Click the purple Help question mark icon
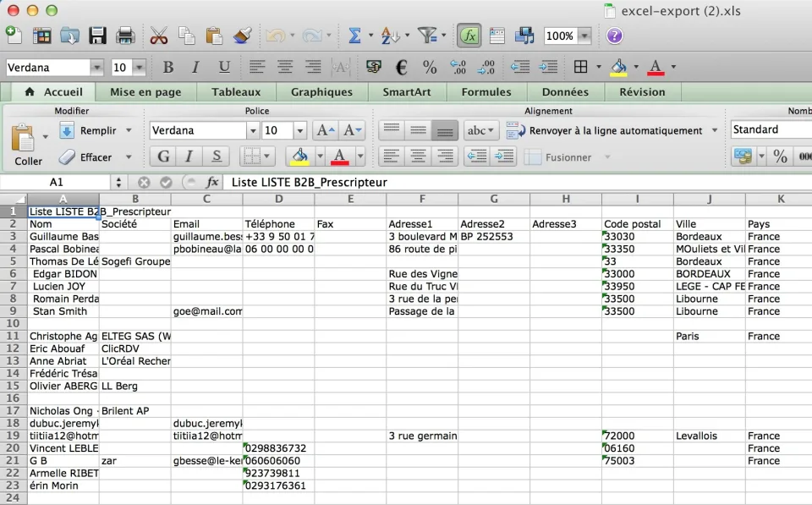 click(614, 36)
